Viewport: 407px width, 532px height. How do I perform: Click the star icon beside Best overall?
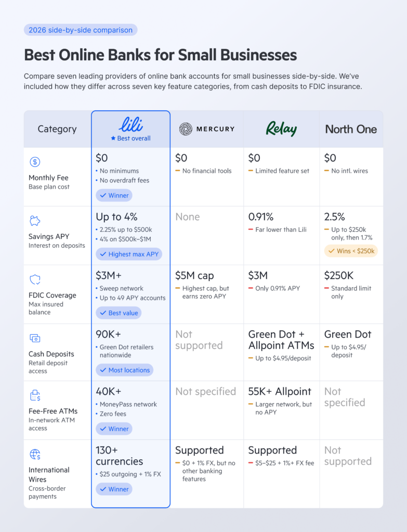[x=113, y=139]
